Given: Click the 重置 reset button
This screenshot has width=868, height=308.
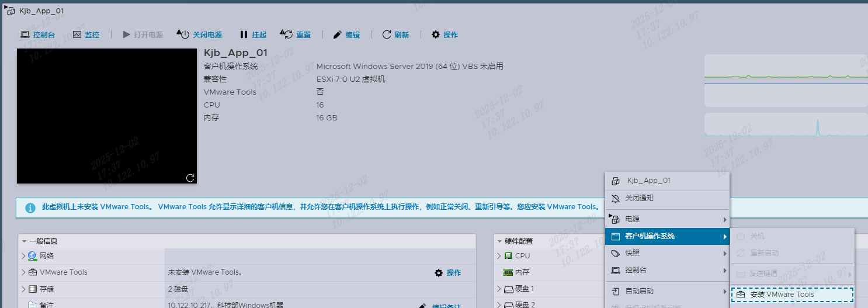Looking at the screenshot, I should [296, 35].
